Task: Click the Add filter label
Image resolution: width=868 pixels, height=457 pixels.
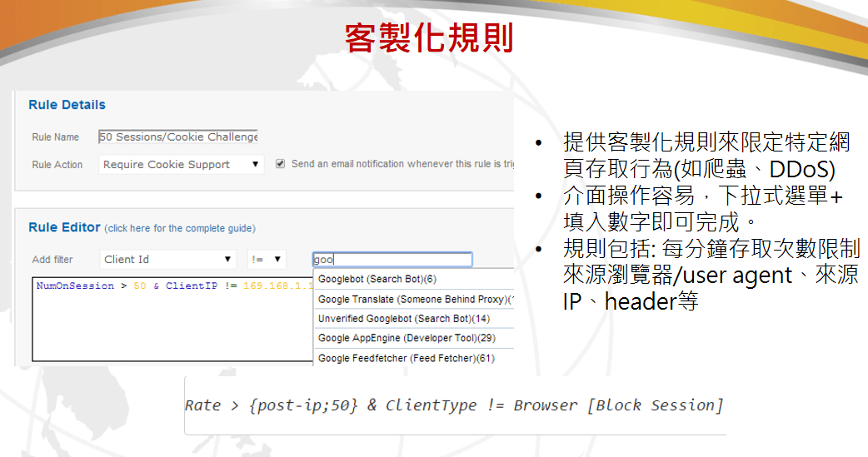Action: [x=52, y=260]
